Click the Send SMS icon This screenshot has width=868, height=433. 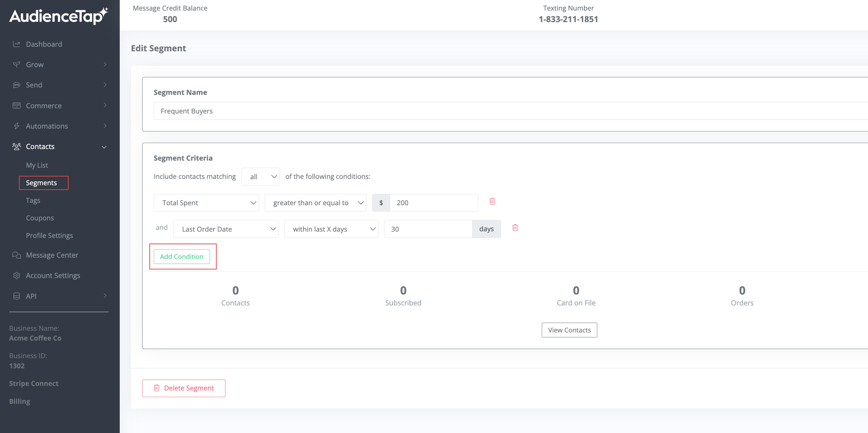[x=17, y=85]
